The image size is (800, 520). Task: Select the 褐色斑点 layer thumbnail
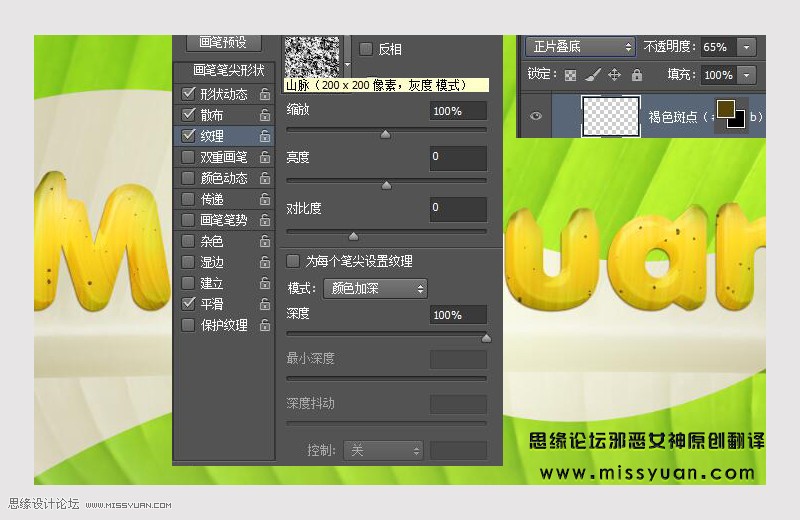pyautogui.click(x=611, y=117)
